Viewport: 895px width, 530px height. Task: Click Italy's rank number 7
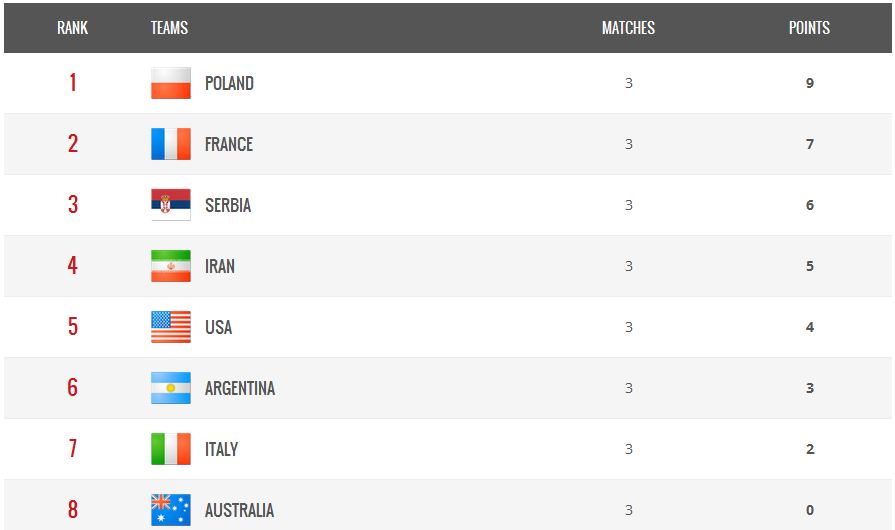[72, 449]
